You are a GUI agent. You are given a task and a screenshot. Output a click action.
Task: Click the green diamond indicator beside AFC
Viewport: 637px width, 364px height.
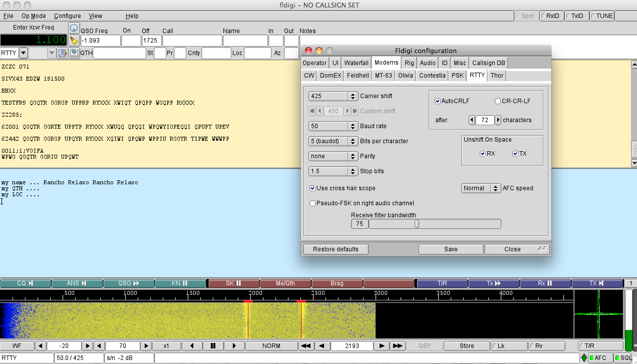coord(584,358)
